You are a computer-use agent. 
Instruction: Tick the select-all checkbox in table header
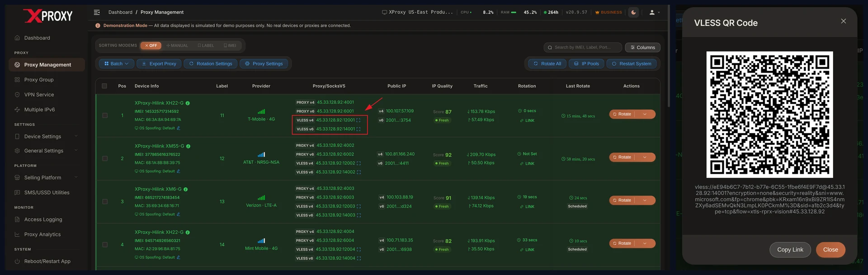tap(104, 86)
